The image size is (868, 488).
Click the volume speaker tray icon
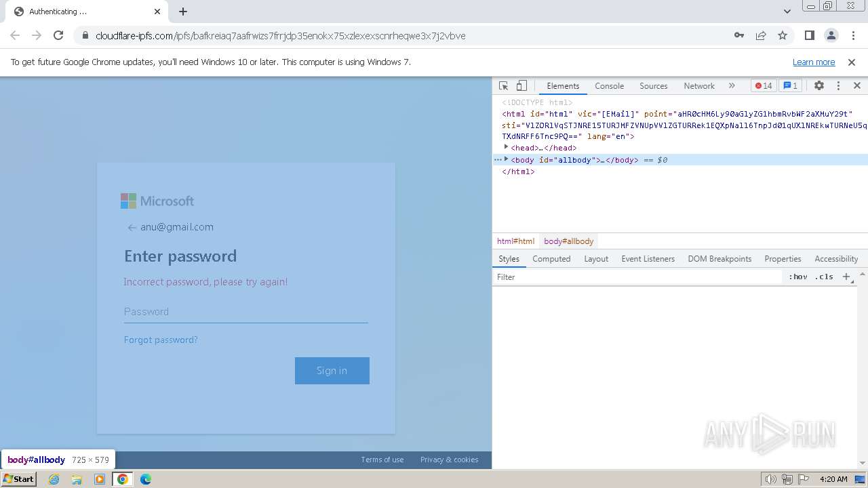(770, 479)
